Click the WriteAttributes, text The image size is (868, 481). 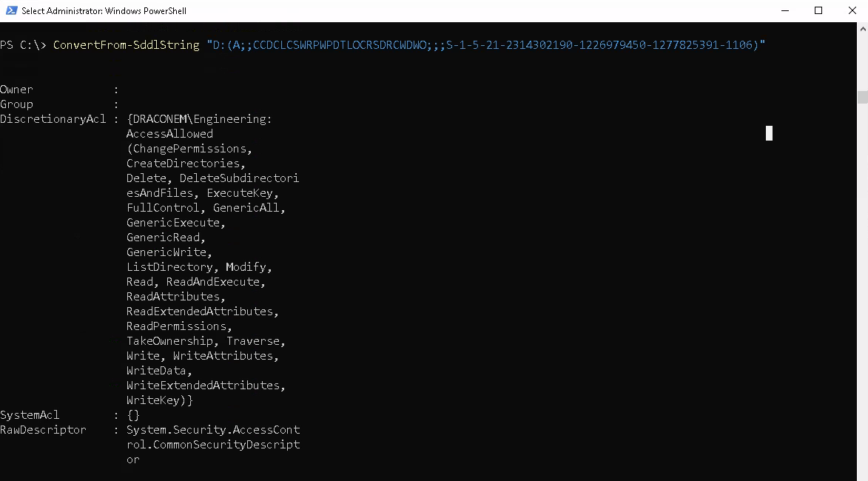226,356
